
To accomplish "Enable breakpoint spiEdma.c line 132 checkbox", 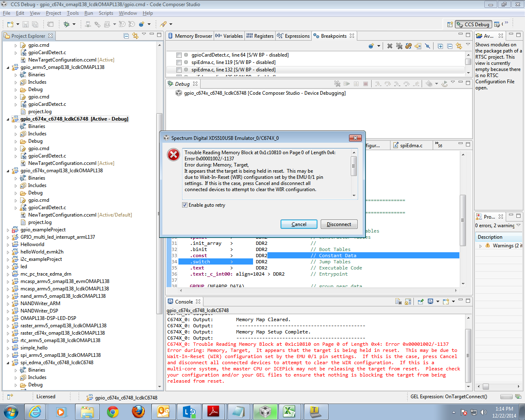I will (179, 70).
